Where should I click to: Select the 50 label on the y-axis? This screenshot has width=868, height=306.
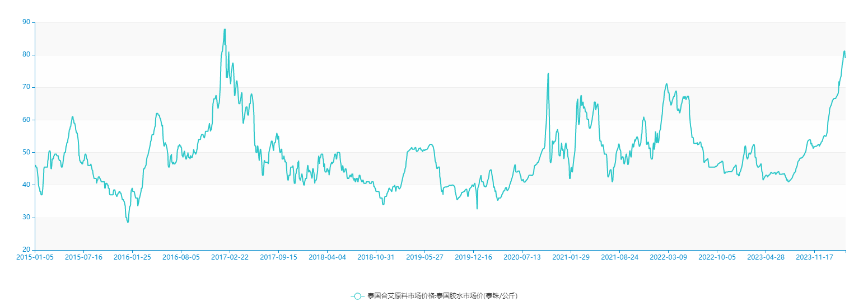point(26,152)
